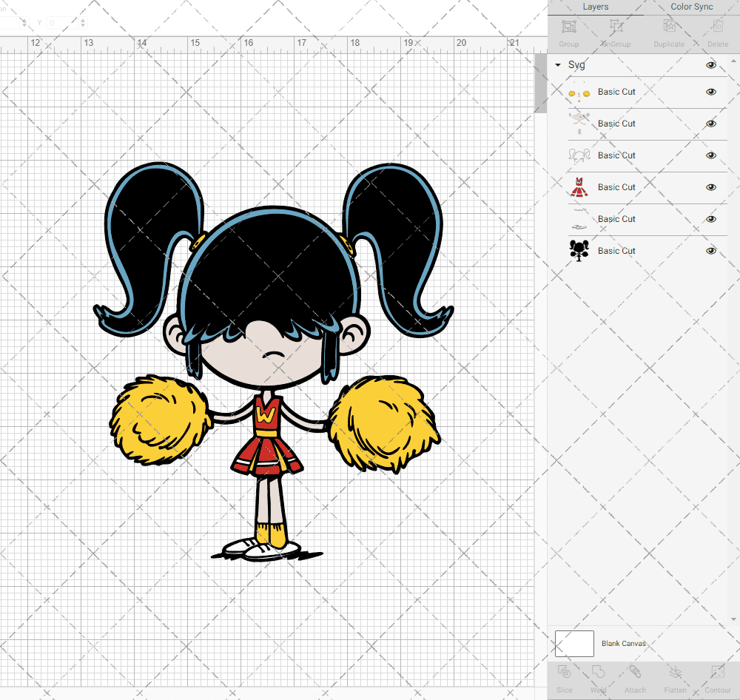The width and height of the screenshot is (740, 700).
Task: Click the Layers panel scroll-down arrow
Action: click(733, 619)
